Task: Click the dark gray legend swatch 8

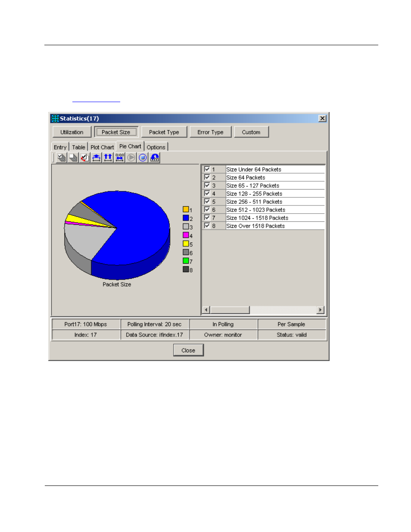Action: [x=186, y=269]
